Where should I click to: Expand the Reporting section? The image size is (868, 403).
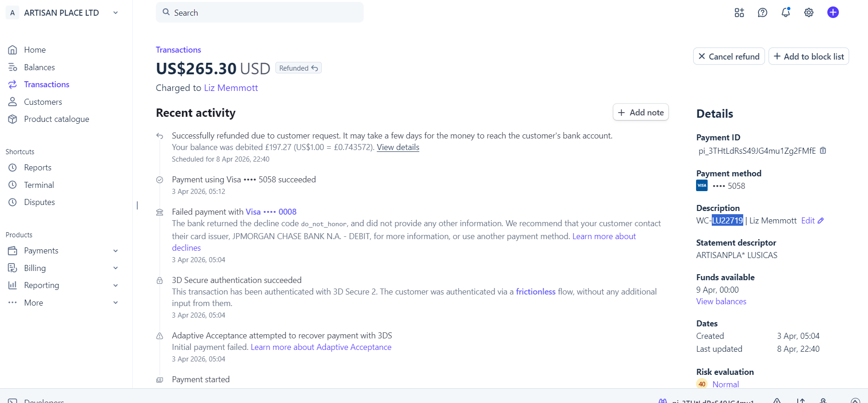[116, 285]
